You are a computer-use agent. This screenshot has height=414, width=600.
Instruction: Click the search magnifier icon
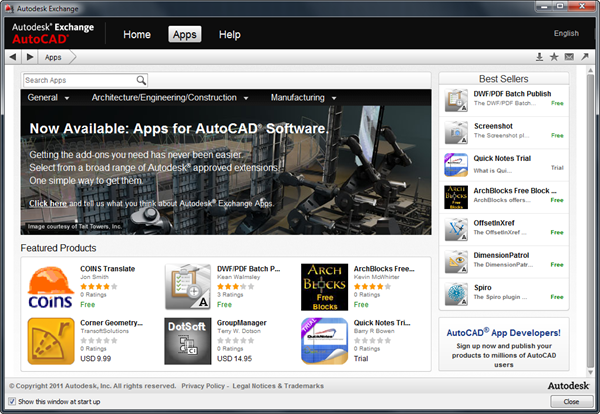pos(141,80)
